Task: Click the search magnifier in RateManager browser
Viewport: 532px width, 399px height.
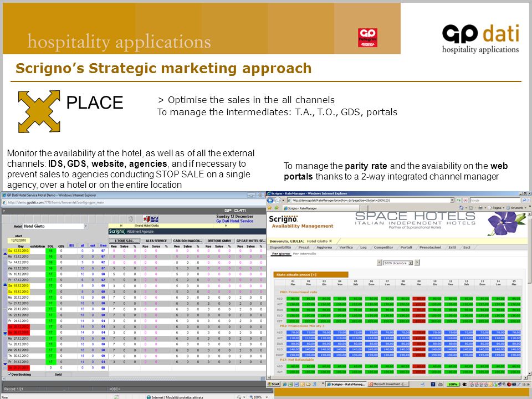Action: 525,200
